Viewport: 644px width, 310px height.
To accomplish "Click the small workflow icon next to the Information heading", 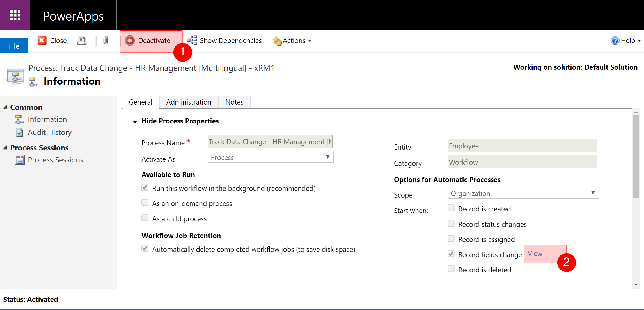I will pyautogui.click(x=33, y=82).
